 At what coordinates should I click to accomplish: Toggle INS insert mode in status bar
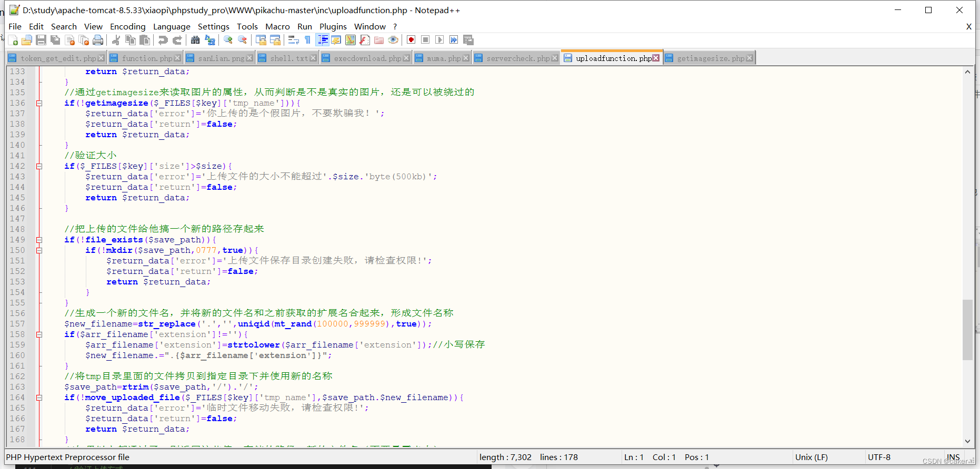pyautogui.click(x=953, y=457)
